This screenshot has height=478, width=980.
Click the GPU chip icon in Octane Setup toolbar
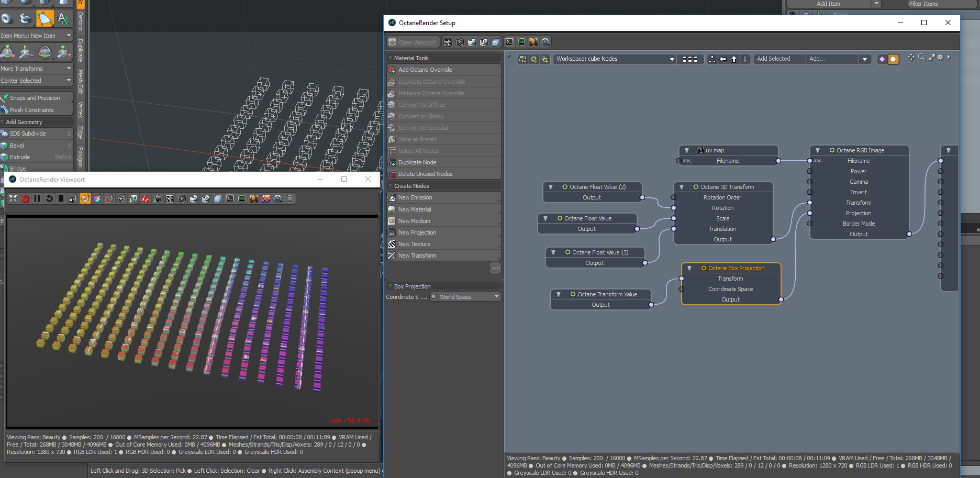point(521,42)
